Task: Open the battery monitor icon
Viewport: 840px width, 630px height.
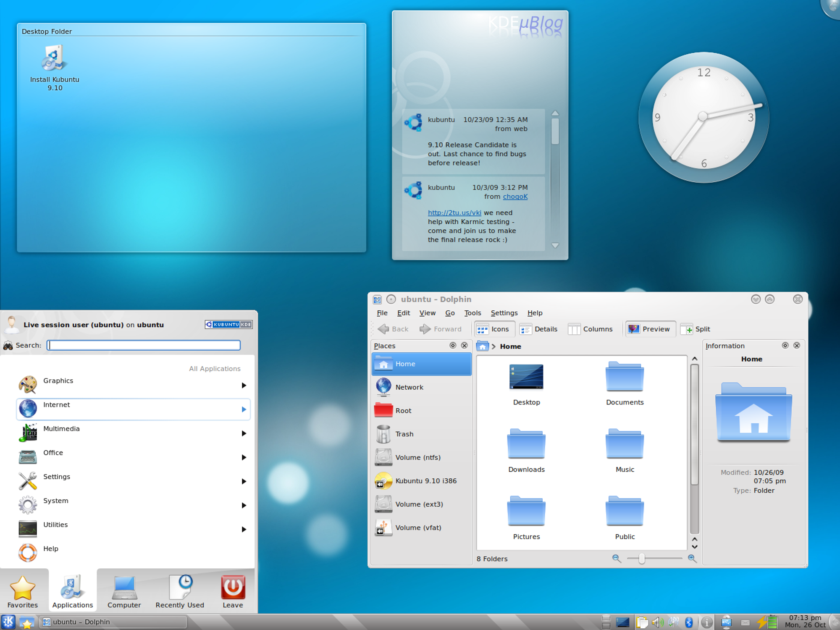Action: tap(767, 622)
